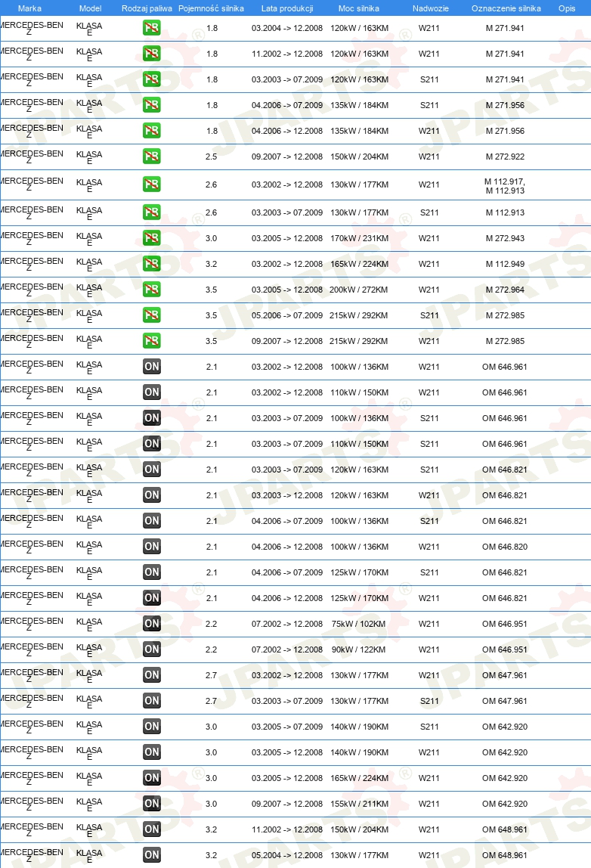This screenshot has width=591, height=868.
Task: Click petrol icon in M 272.964 row
Action: click(x=152, y=289)
